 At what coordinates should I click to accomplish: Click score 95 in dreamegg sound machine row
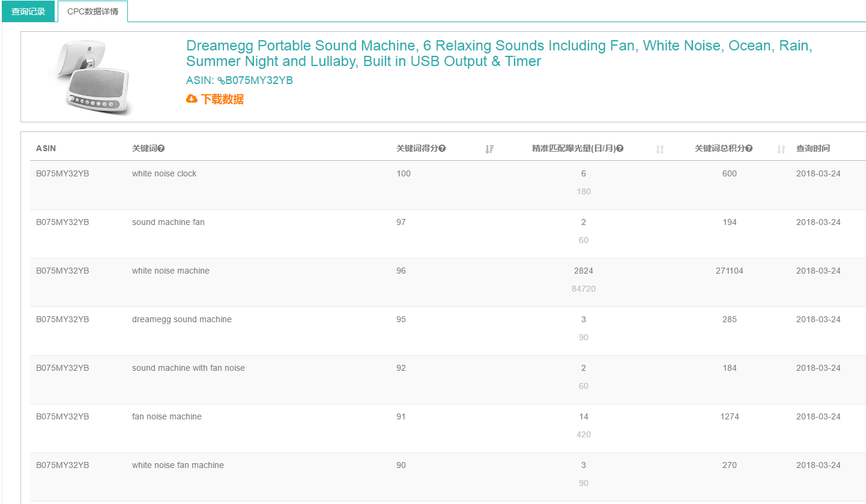coord(401,319)
